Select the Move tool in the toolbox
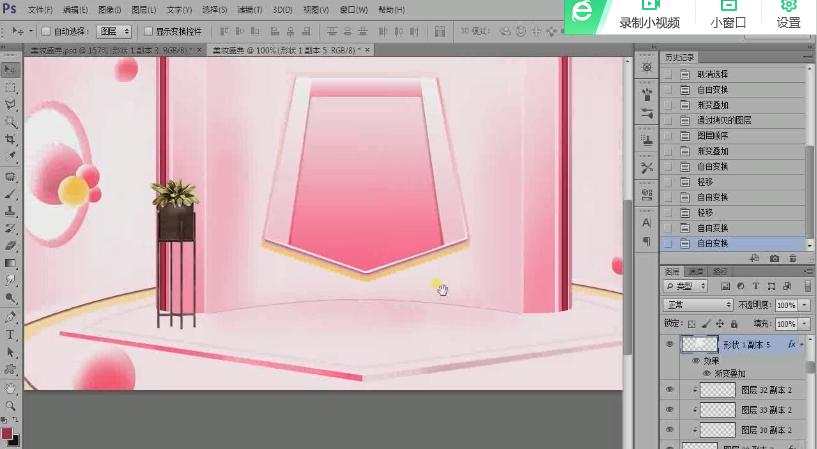This screenshot has height=449, width=817. pos(11,69)
